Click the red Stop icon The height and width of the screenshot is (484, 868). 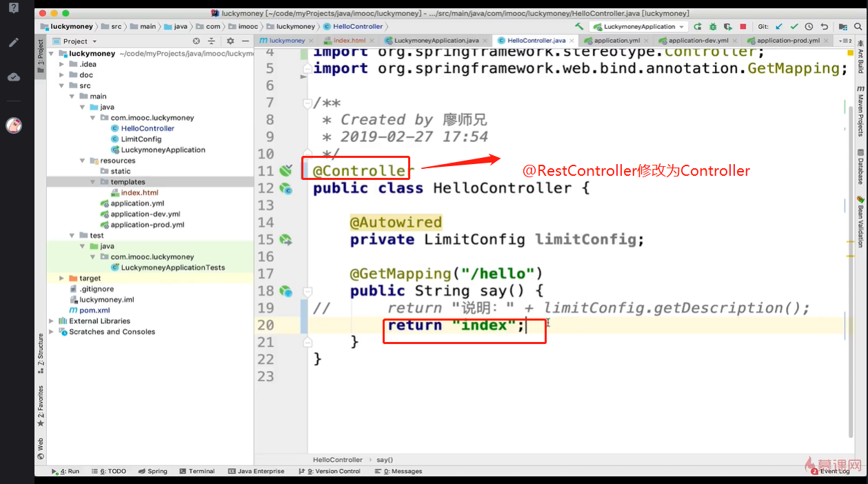743,26
